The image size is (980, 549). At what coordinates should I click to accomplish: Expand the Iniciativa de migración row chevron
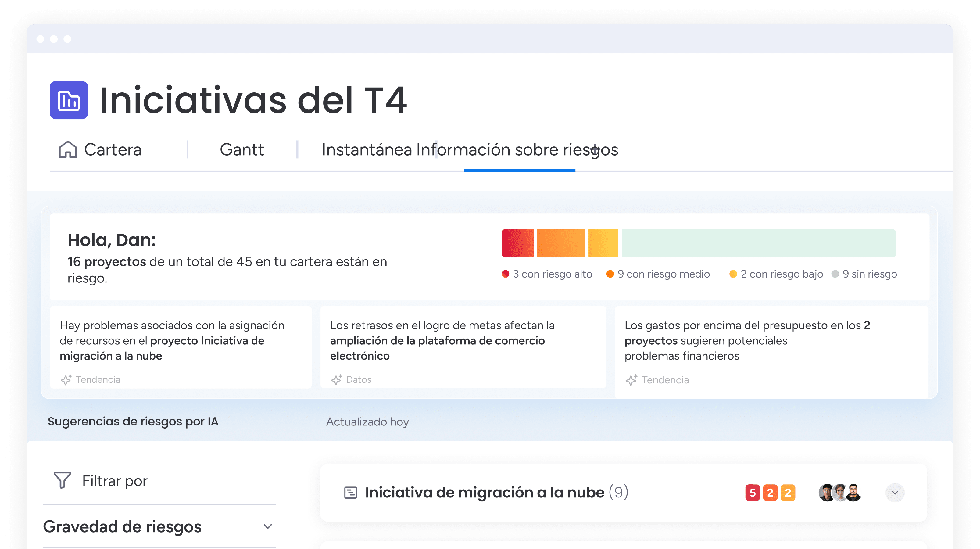pyautogui.click(x=895, y=493)
